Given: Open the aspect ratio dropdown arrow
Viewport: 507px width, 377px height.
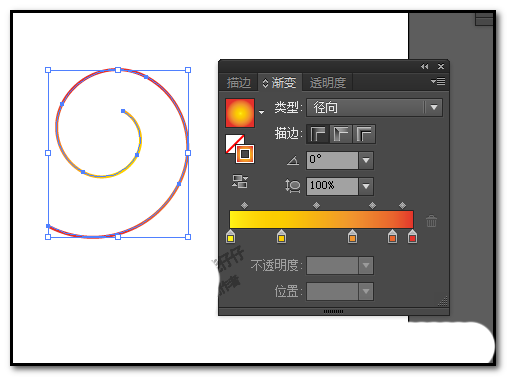Looking at the screenshot, I should tap(366, 186).
